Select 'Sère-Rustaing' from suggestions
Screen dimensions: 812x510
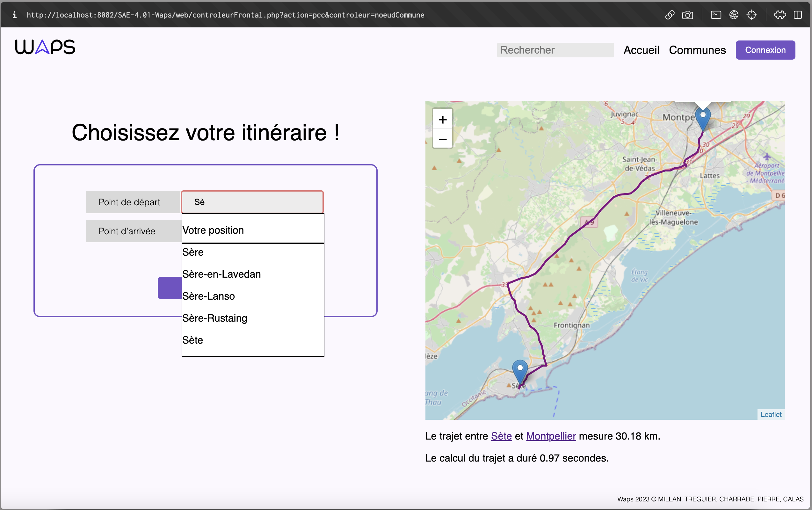point(253,318)
